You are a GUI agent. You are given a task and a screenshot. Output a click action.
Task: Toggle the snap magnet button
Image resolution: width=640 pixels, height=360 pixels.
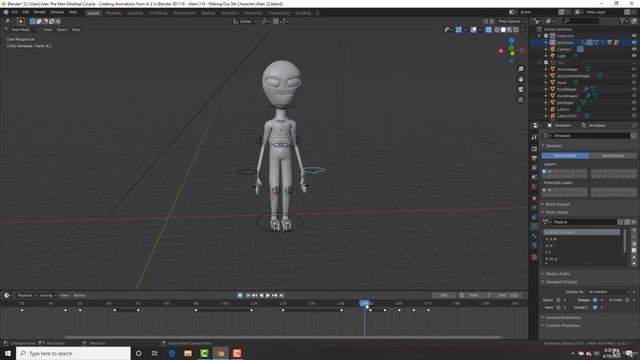click(276, 21)
